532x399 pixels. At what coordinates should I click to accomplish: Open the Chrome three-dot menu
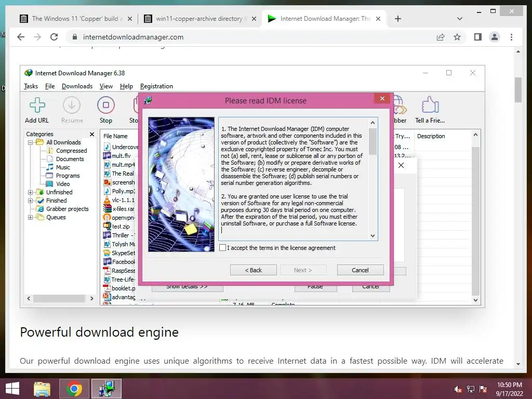click(x=511, y=37)
